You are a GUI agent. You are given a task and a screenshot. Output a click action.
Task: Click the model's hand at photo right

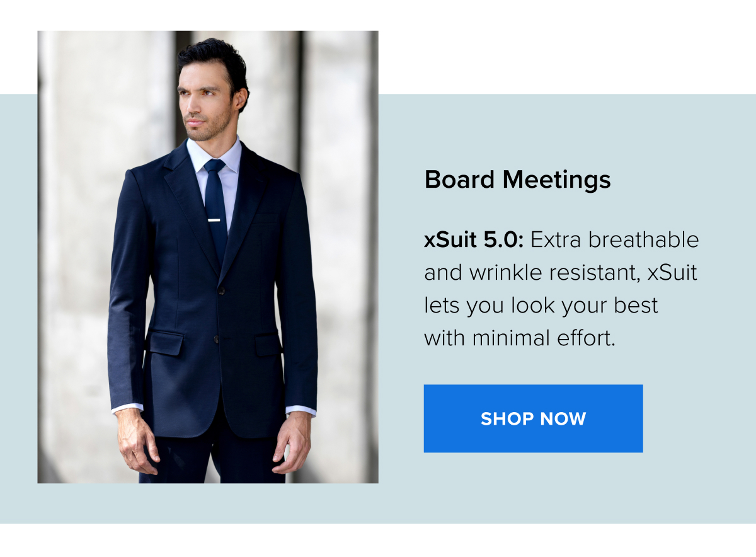pos(292,443)
